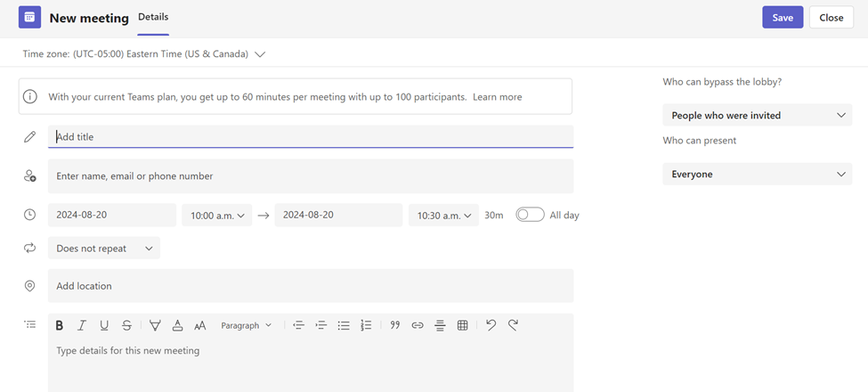Insert a quote block
Image resolution: width=868 pixels, height=392 pixels.
tap(395, 326)
